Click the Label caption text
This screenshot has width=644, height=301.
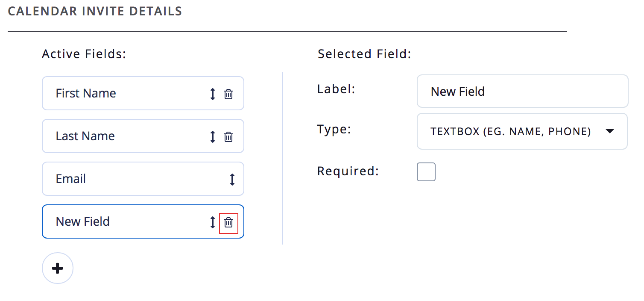[x=336, y=89]
